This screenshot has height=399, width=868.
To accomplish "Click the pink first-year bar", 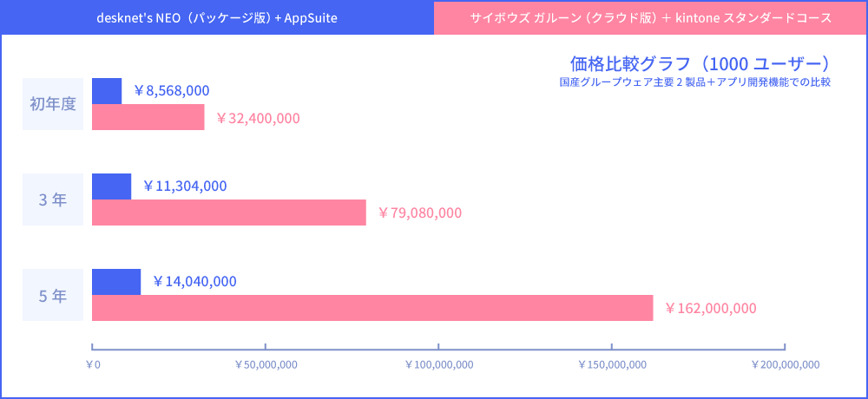I will pyautogui.click(x=148, y=117).
